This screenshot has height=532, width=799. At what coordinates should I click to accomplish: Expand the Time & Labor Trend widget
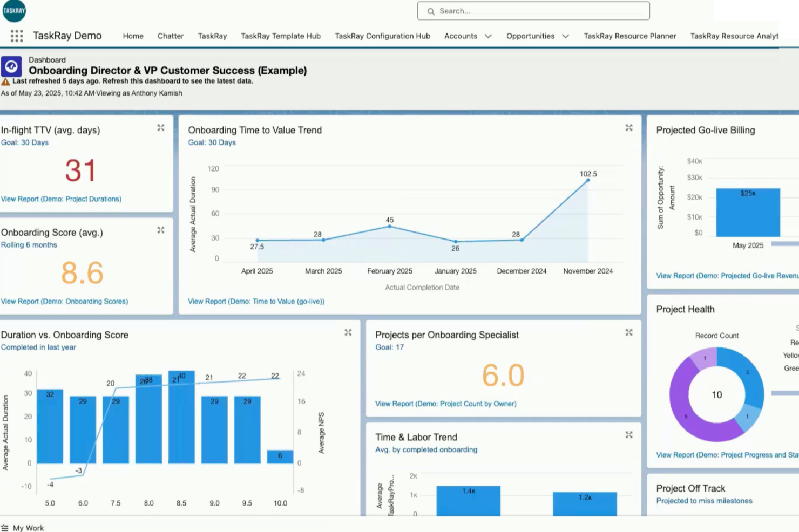[x=629, y=435]
